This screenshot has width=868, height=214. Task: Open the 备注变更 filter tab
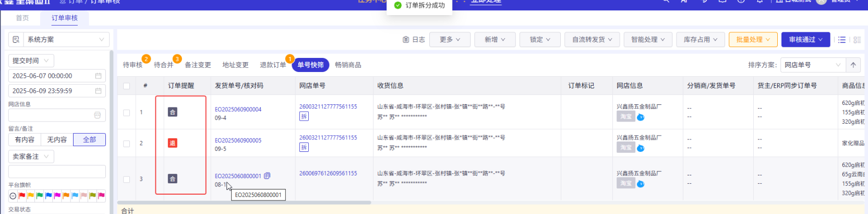pyautogui.click(x=198, y=65)
